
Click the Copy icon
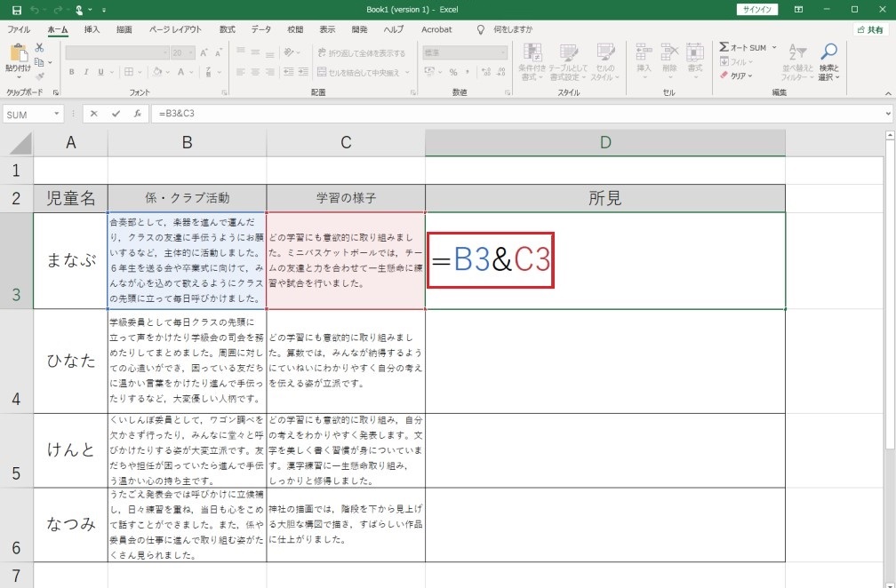coord(39,61)
